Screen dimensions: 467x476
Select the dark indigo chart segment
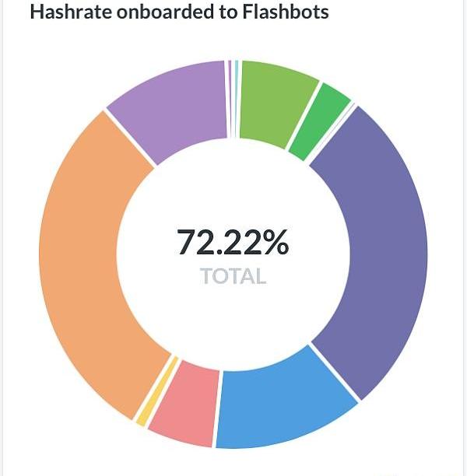(x=374, y=249)
